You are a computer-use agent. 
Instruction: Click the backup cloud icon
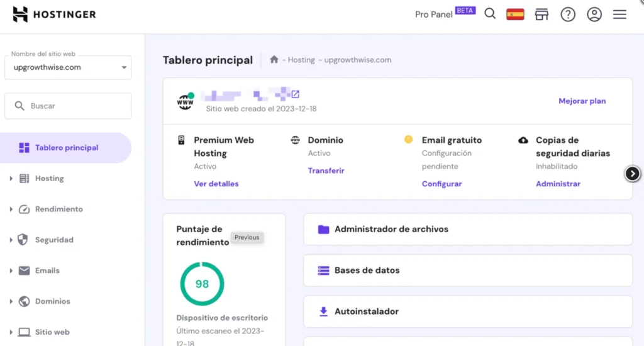pyautogui.click(x=523, y=140)
